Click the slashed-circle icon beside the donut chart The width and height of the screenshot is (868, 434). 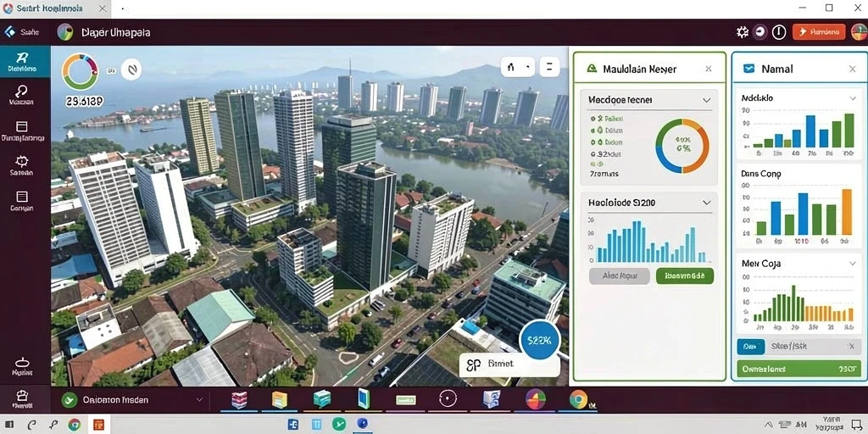131,70
